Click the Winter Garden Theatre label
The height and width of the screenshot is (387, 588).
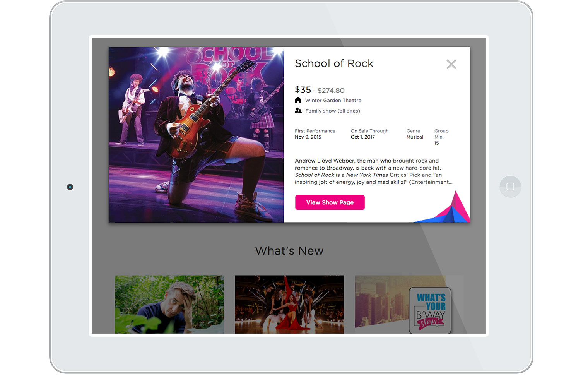point(333,100)
